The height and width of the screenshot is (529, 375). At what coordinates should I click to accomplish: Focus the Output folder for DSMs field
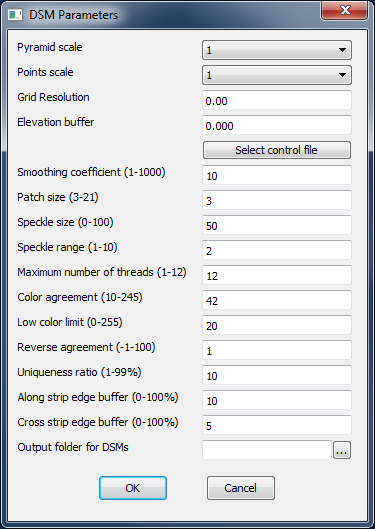point(267,450)
